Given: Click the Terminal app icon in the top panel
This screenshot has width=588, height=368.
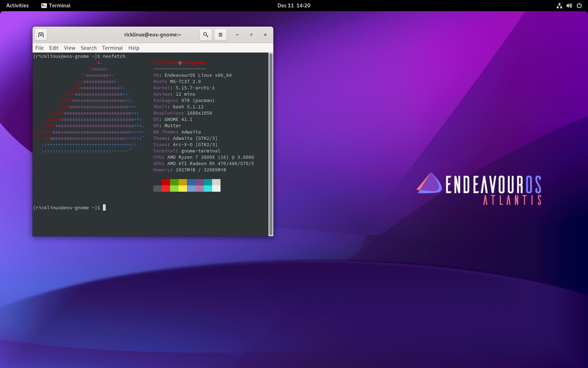Looking at the screenshot, I should point(43,5).
